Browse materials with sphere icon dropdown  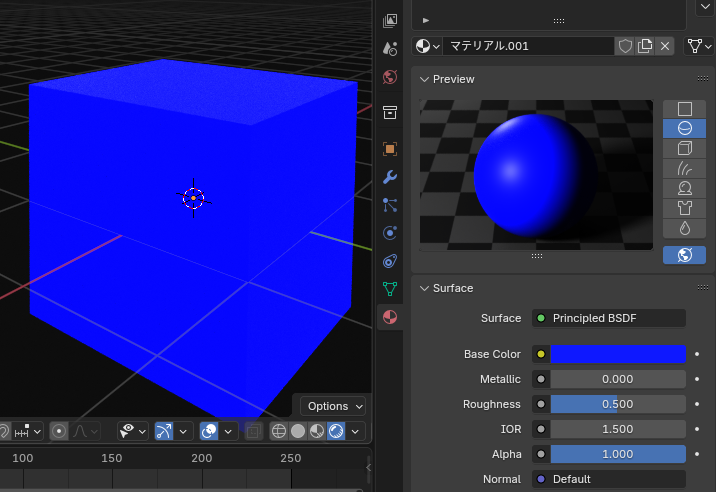point(427,46)
